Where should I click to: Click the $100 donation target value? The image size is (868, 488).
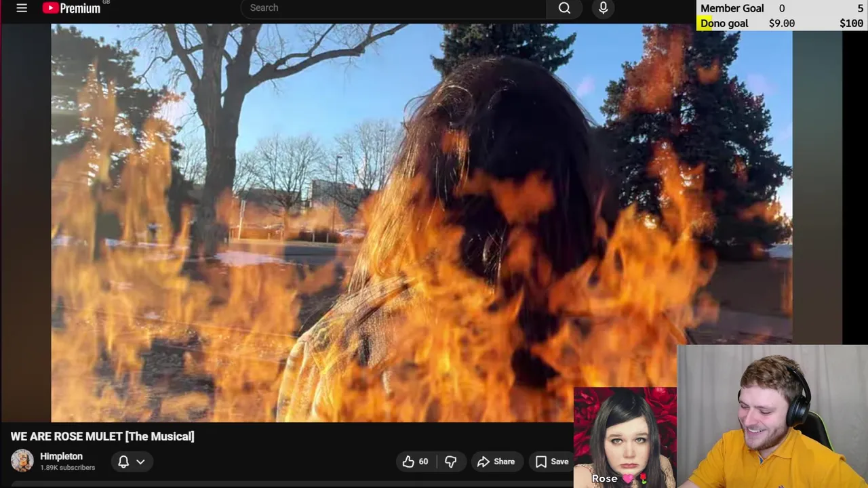click(x=852, y=23)
